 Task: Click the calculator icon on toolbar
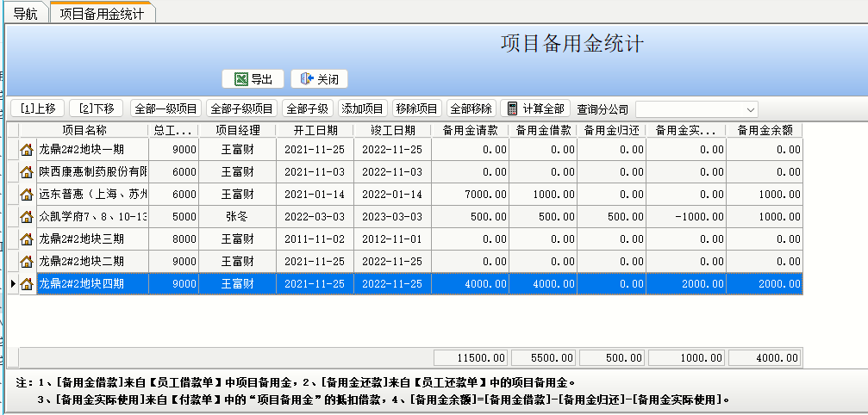[512, 108]
